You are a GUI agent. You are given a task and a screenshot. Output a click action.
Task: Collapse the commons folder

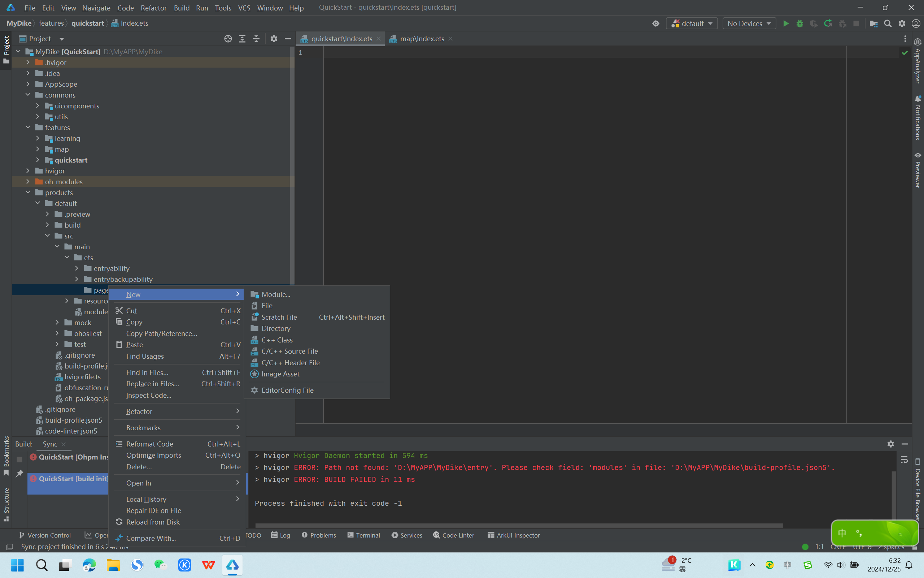[x=28, y=95]
